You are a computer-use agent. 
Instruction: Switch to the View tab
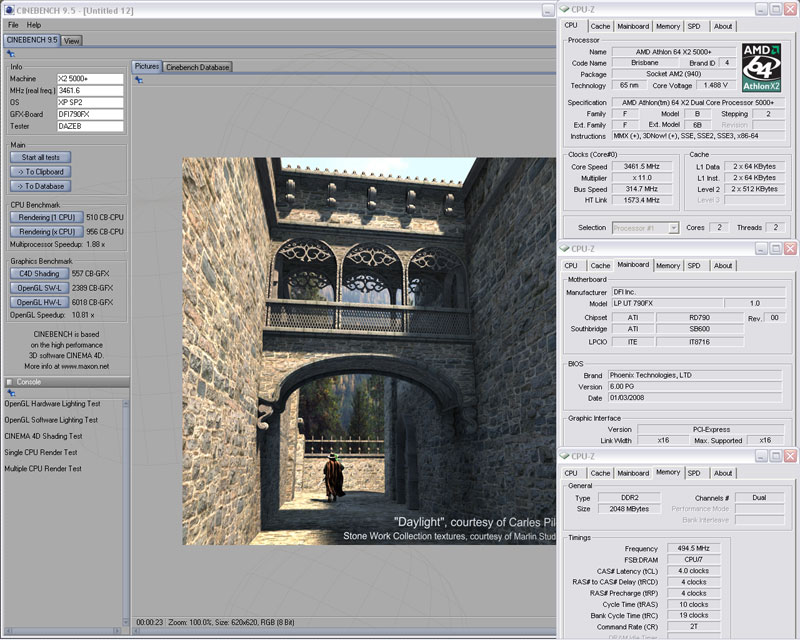point(72,41)
